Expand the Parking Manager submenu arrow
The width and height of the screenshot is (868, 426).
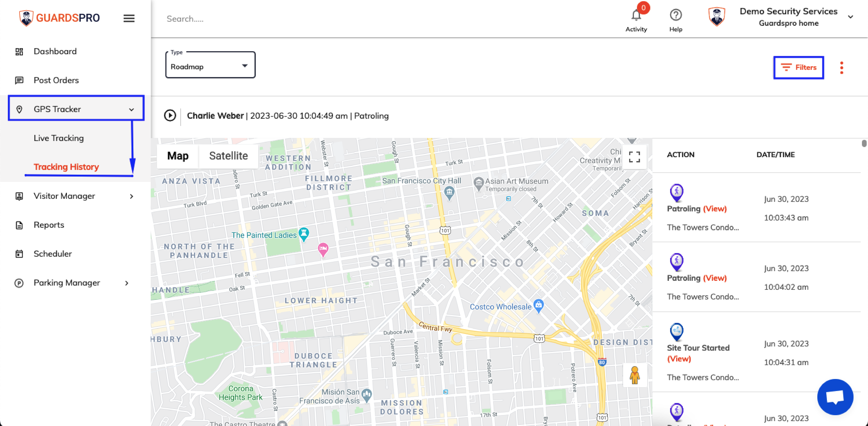(x=127, y=283)
